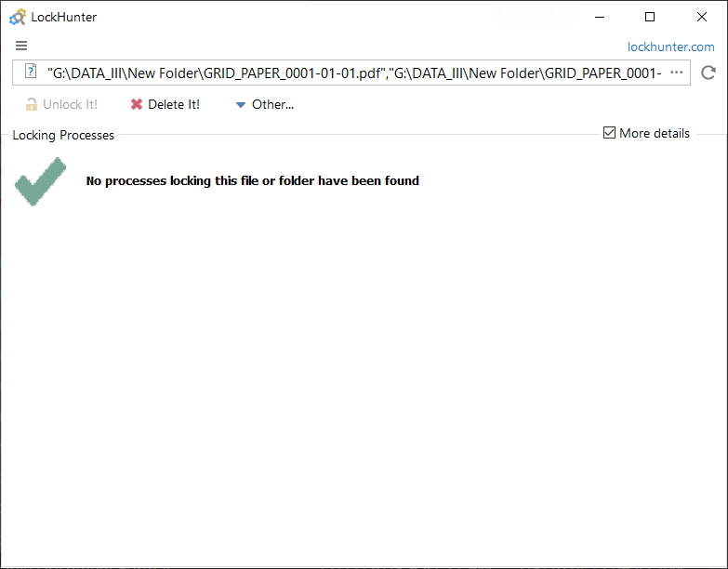Click the Unlock It! button
The image size is (728, 569).
click(x=61, y=104)
